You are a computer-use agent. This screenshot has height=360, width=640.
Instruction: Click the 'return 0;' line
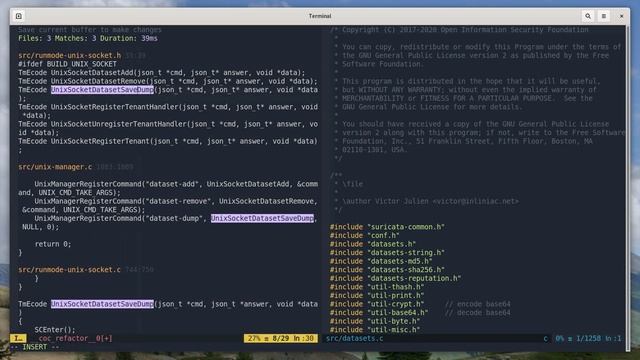(x=53, y=244)
